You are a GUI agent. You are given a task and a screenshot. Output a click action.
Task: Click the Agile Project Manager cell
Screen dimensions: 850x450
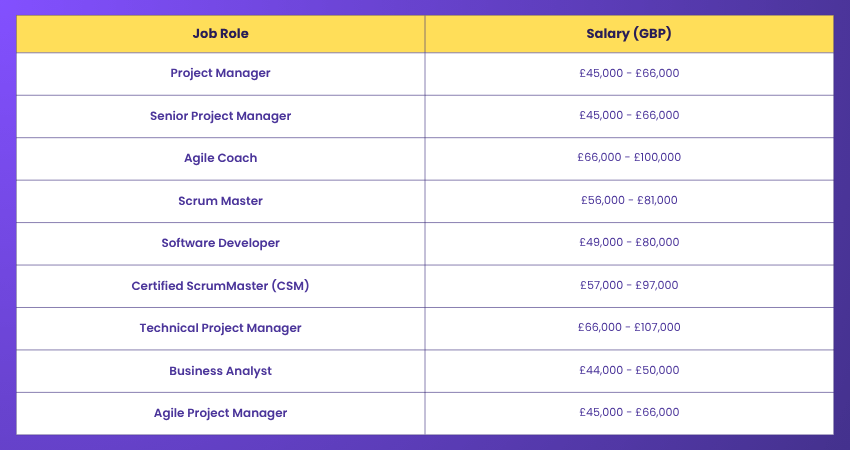coord(220,413)
